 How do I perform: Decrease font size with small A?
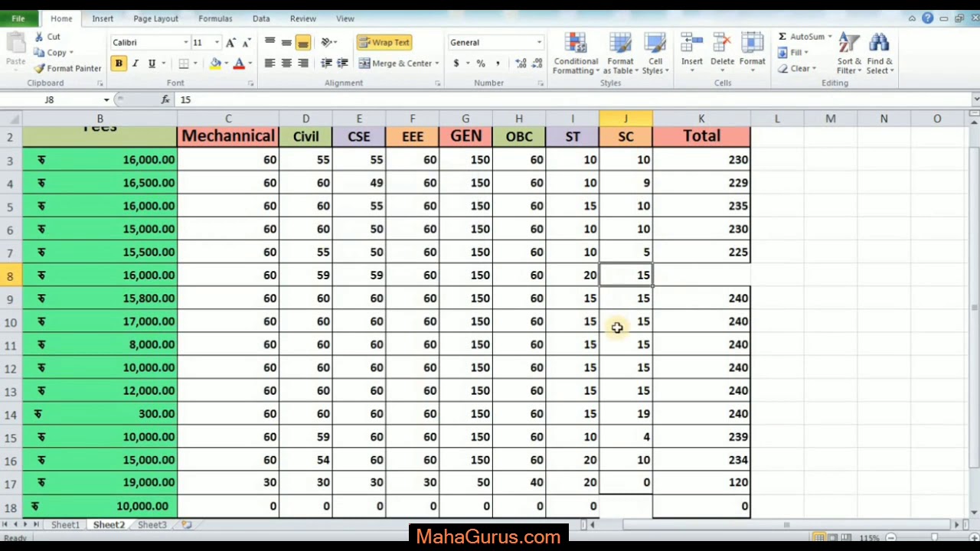click(x=246, y=43)
